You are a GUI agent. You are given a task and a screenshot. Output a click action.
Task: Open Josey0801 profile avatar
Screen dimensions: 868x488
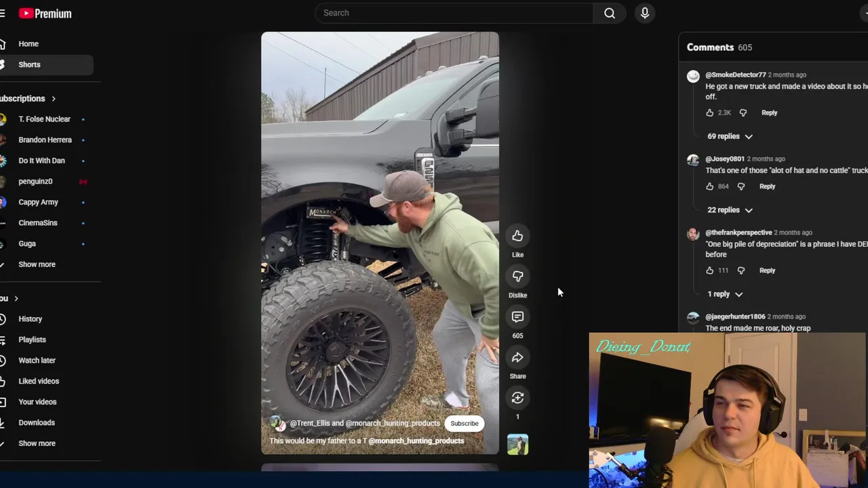[x=693, y=161]
